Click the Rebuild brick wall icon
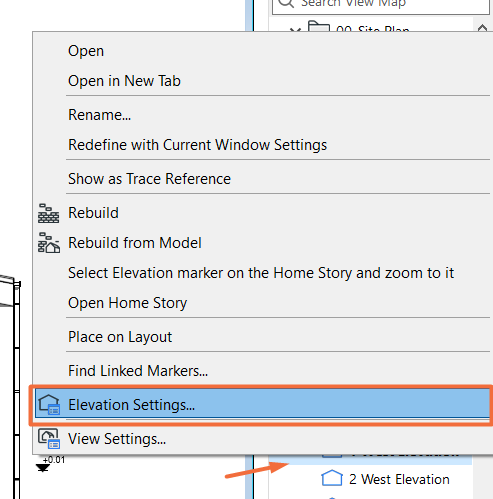The height and width of the screenshot is (499, 493). (x=48, y=213)
